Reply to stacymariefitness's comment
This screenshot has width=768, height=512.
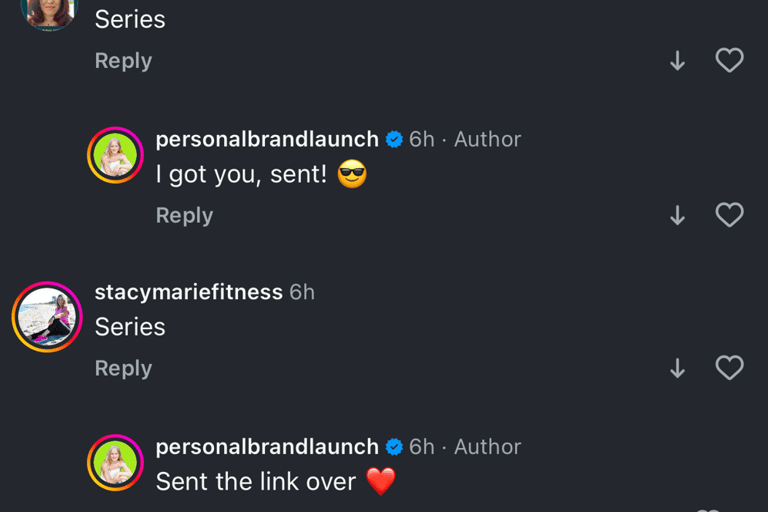[x=123, y=368]
